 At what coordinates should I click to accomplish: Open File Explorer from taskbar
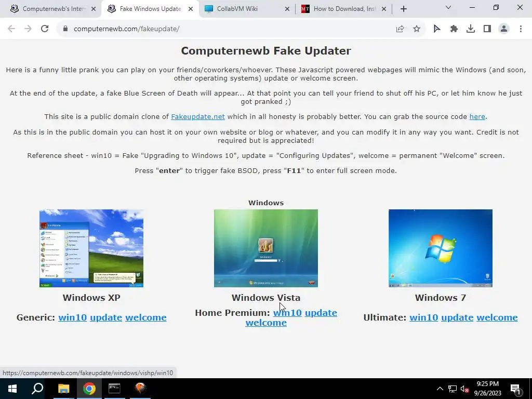(x=63, y=389)
